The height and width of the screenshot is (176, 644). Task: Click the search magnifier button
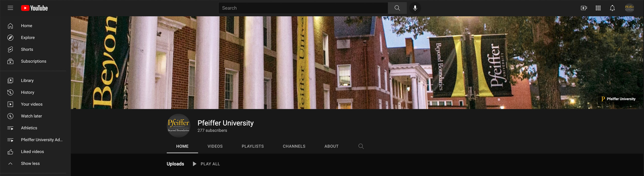coord(397,8)
